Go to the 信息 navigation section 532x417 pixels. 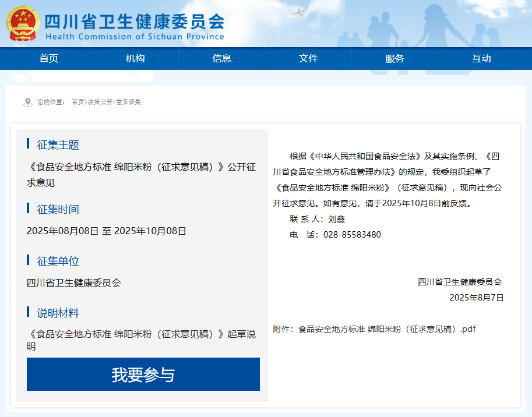coord(222,58)
